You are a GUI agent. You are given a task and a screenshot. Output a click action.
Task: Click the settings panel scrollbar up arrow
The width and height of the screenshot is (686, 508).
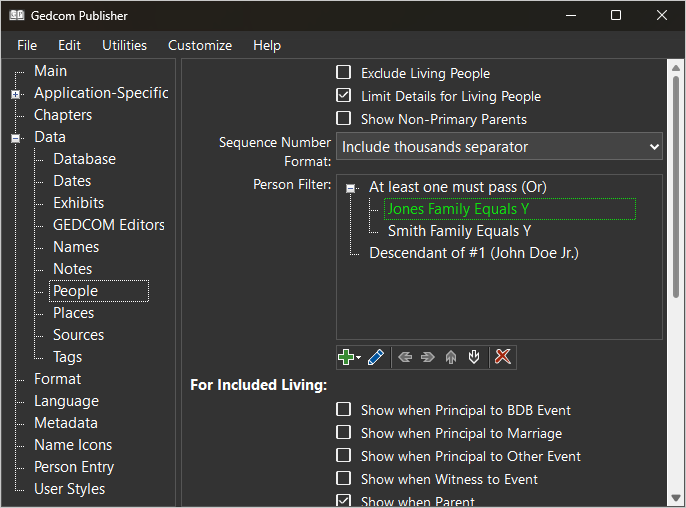click(676, 68)
